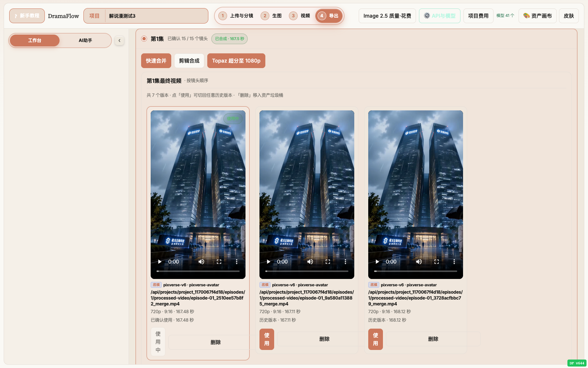Image resolution: width=588 pixels, height=368 pixels.
Task: Seek on the second video's progress bar
Action: click(307, 271)
